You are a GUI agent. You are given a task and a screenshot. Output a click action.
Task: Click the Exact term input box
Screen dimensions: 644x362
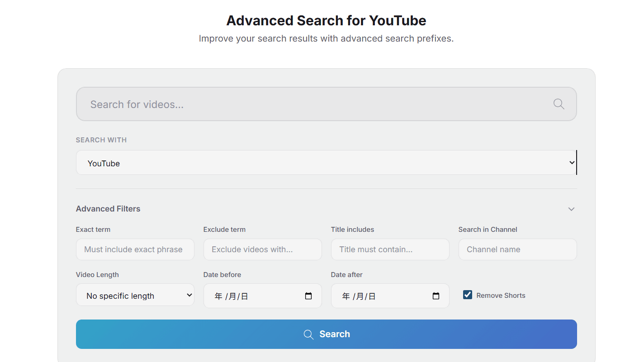135,249
